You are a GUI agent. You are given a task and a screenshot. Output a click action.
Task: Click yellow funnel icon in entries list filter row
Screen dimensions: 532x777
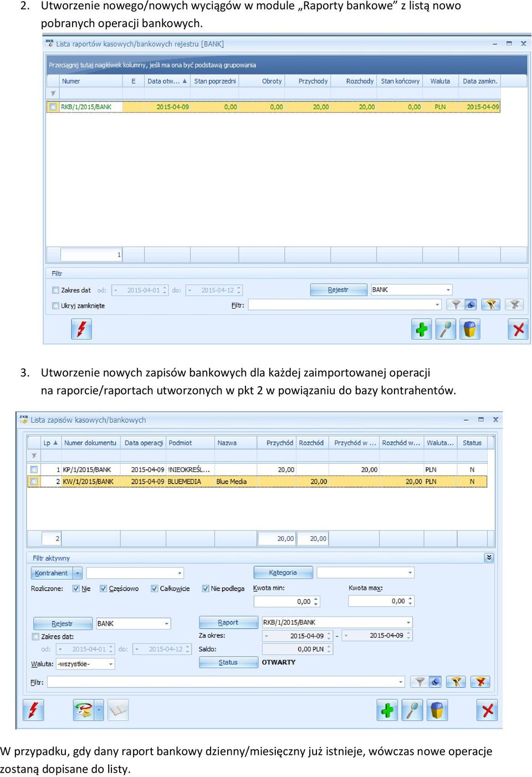pyautogui.click(x=456, y=682)
